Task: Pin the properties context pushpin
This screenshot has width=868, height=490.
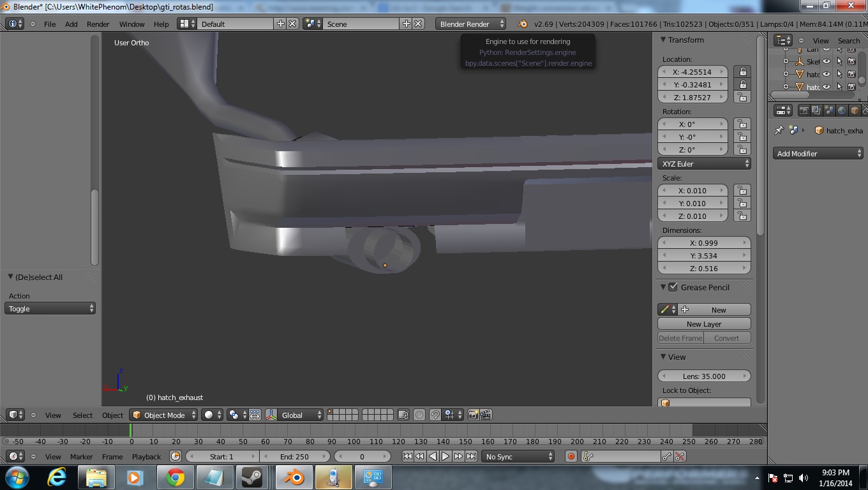Action: click(x=779, y=130)
